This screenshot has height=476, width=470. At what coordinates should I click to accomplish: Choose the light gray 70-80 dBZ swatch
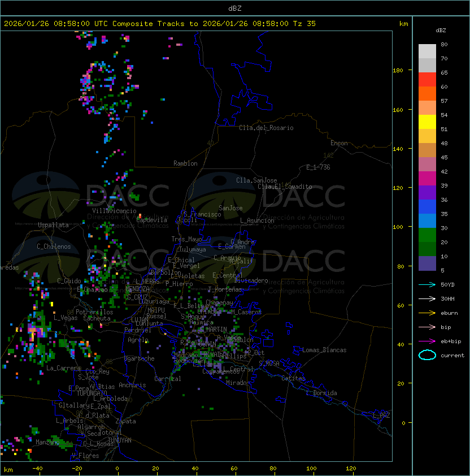[427, 51]
